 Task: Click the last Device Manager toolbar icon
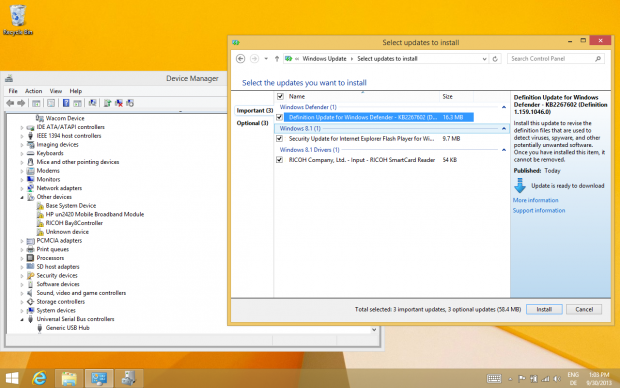pyautogui.click(x=130, y=103)
